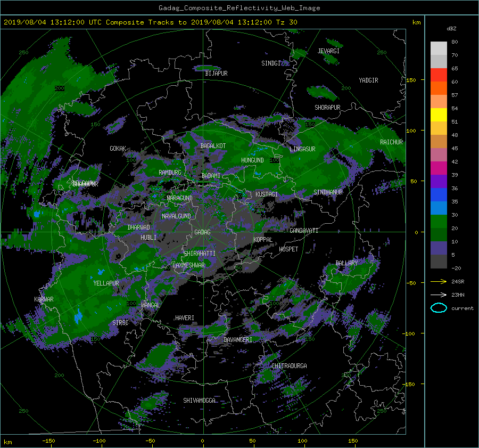Click the BIJAPUR city label
The image size is (479, 448).
coord(216,74)
